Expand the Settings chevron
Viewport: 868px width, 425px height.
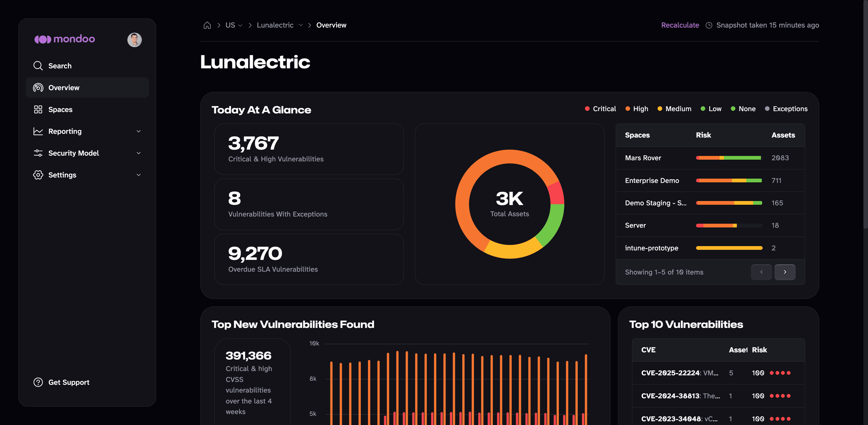pyautogui.click(x=138, y=175)
